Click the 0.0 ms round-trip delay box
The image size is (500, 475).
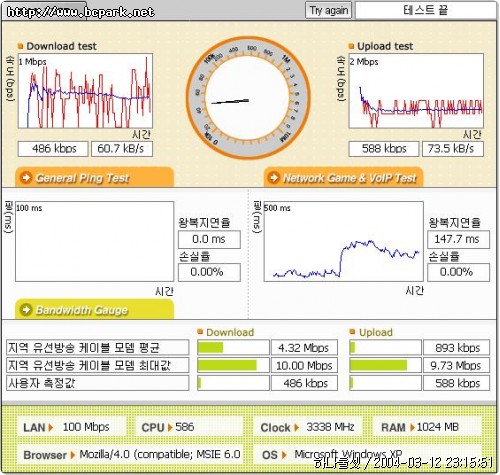209,239
